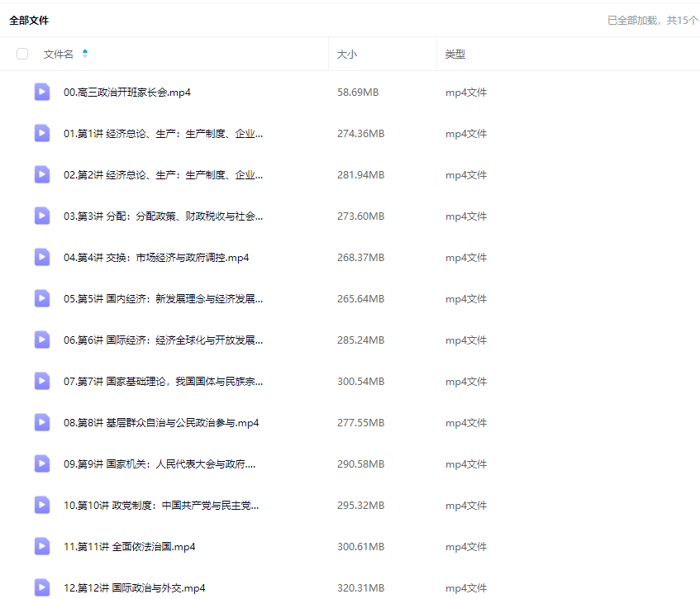Click the 文件名 column header label

(58, 54)
